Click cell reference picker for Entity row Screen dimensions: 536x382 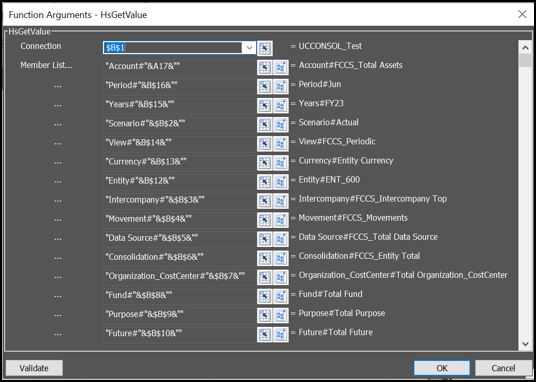click(265, 182)
